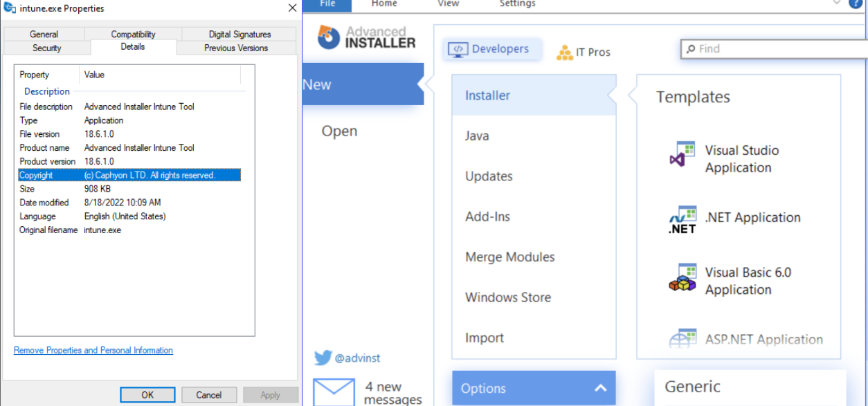Click the intune.exe Properties title bar icon
The image size is (868, 406).
10,8
